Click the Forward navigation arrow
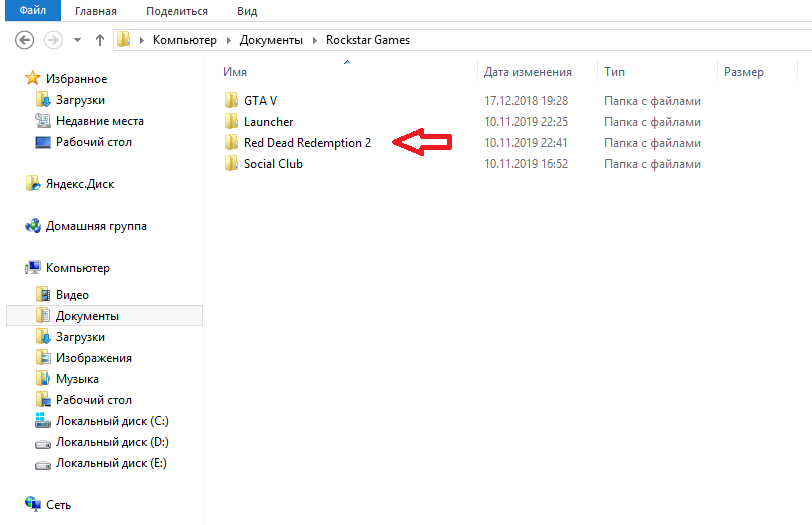 tap(53, 40)
